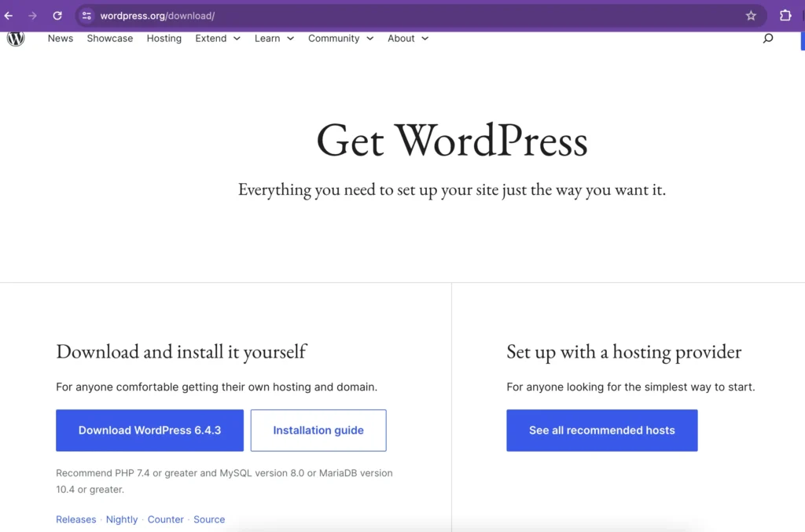Expand the Community dropdown menu
The height and width of the screenshot is (532, 805).
(x=341, y=39)
